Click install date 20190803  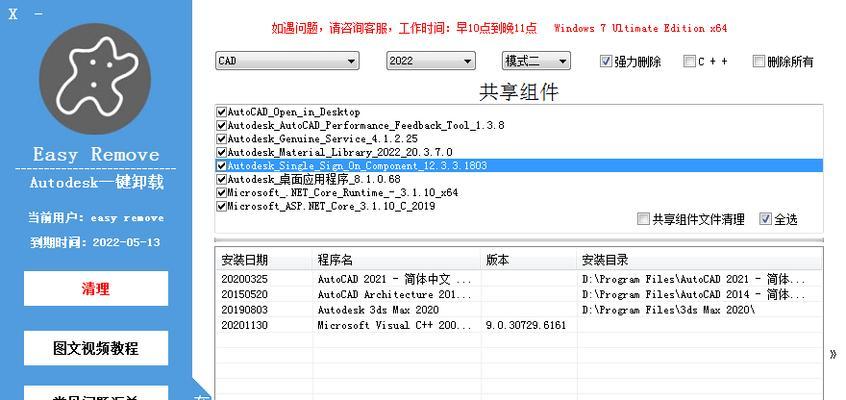pos(244,310)
